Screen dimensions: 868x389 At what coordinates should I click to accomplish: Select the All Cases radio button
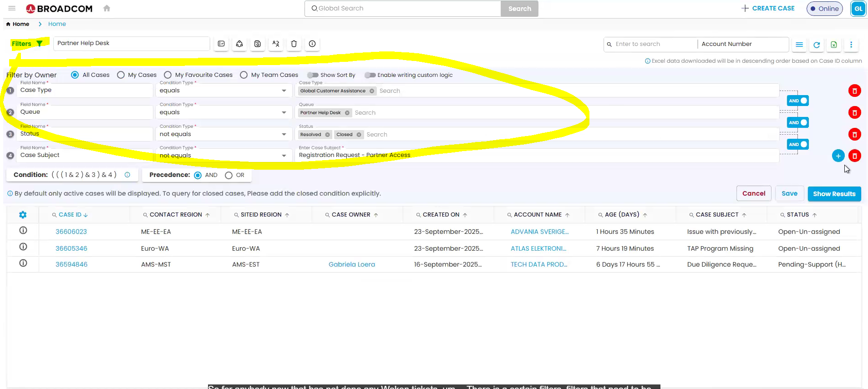pos(75,75)
